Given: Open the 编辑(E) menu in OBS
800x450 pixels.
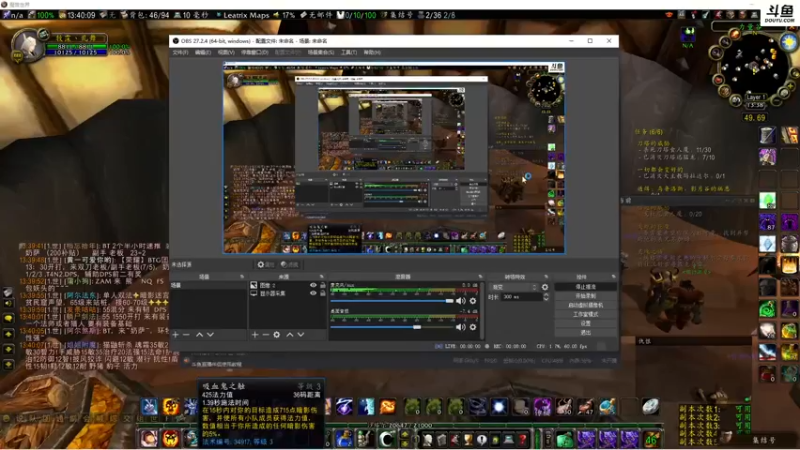Looking at the screenshot, I should pyautogui.click(x=203, y=52).
